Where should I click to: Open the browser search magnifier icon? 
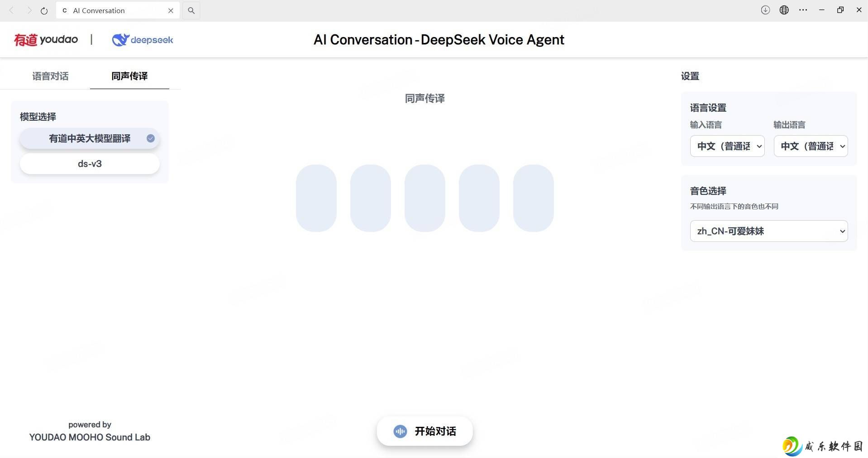(191, 10)
